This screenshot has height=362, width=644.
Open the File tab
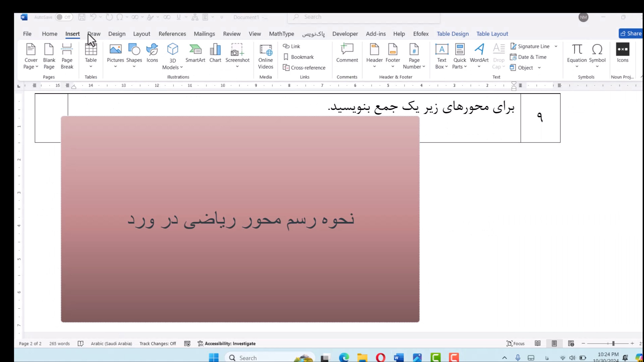pyautogui.click(x=27, y=34)
